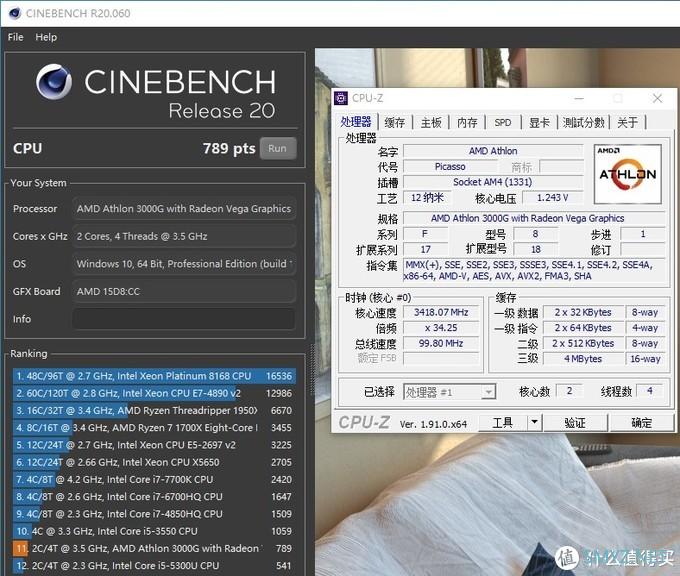Click the 核心电压 value 1.243 V

[552, 198]
